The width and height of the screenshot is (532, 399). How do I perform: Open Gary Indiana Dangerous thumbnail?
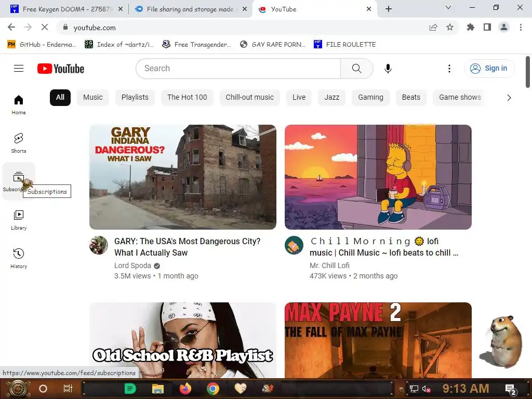[182, 177]
